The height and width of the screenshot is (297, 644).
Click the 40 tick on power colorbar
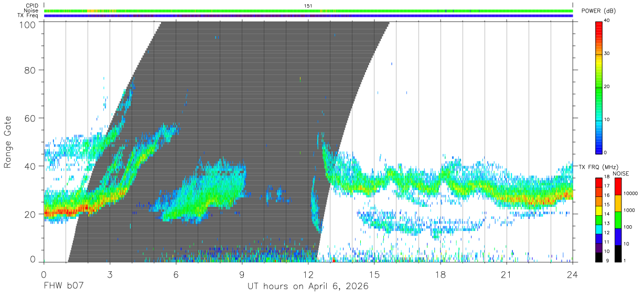(607, 20)
